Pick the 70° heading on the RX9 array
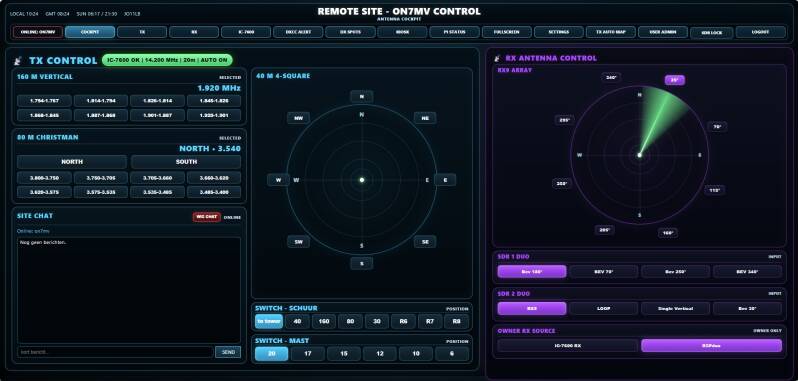The height and width of the screenshot is (381, 798). [717, 127]
